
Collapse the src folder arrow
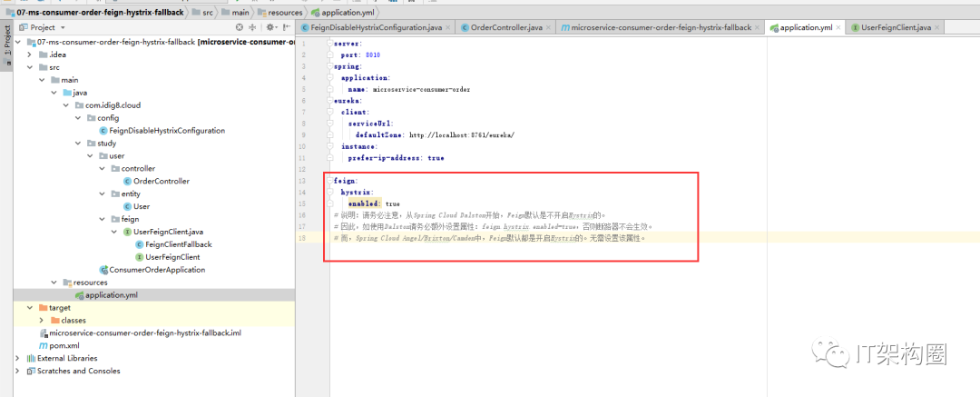click(x=29, y=67)
